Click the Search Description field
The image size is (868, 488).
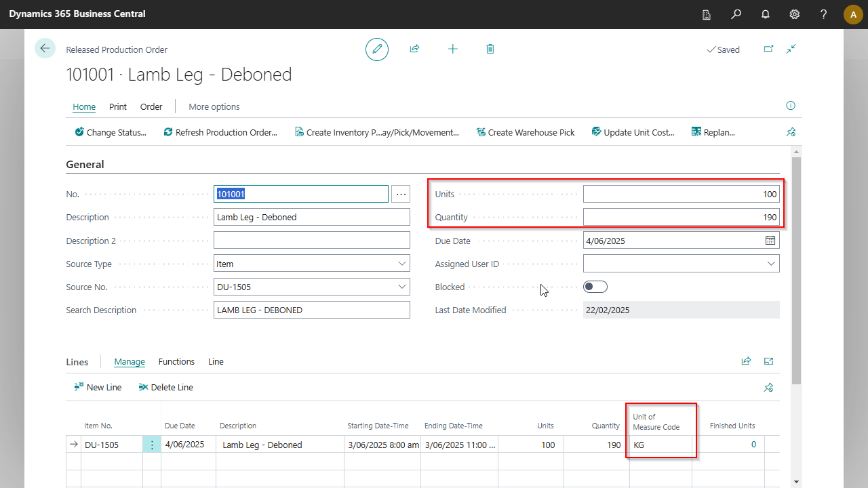312,310
